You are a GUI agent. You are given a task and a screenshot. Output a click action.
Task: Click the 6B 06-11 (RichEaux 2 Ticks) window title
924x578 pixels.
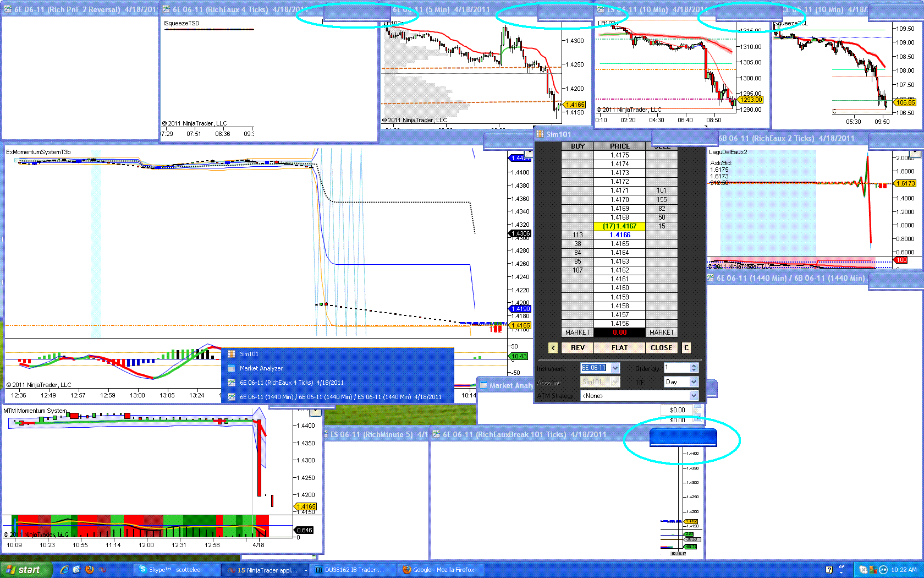pyautogui.click(x=787, y=138)
